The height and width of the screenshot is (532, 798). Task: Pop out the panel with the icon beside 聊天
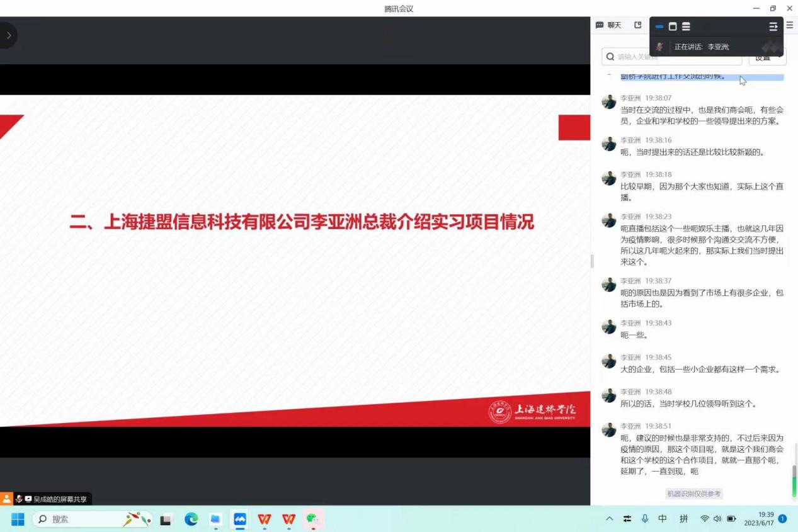[638, 25]
